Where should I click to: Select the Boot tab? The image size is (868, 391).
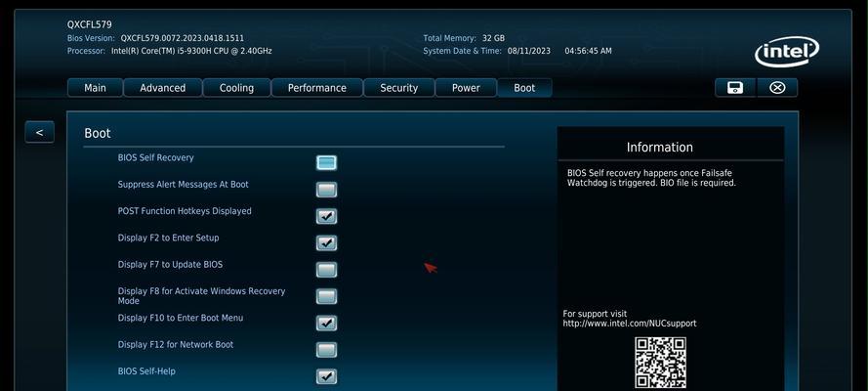click(x=524, y=88)
